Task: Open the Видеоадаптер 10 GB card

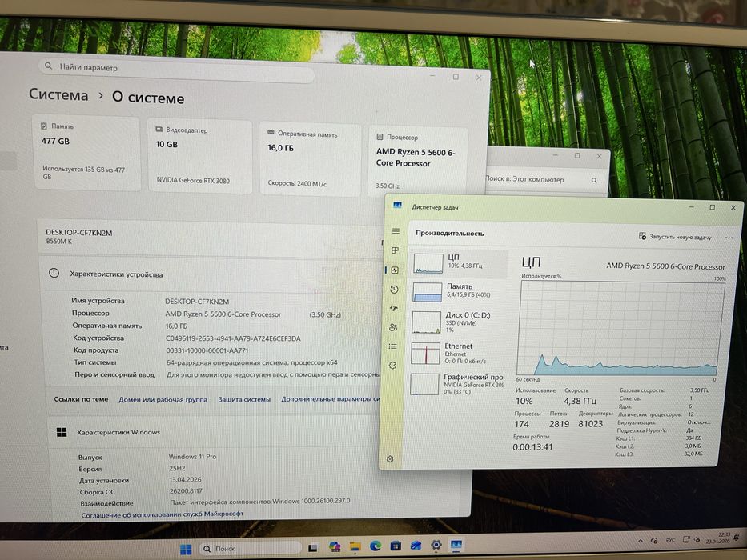Action: 200,156
